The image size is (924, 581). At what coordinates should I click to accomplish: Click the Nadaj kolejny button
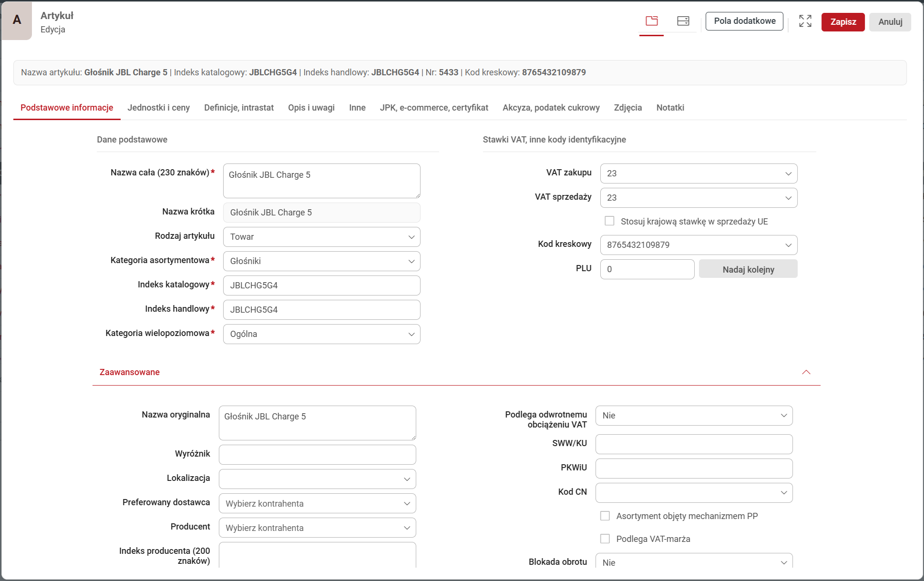coord(748,269)
